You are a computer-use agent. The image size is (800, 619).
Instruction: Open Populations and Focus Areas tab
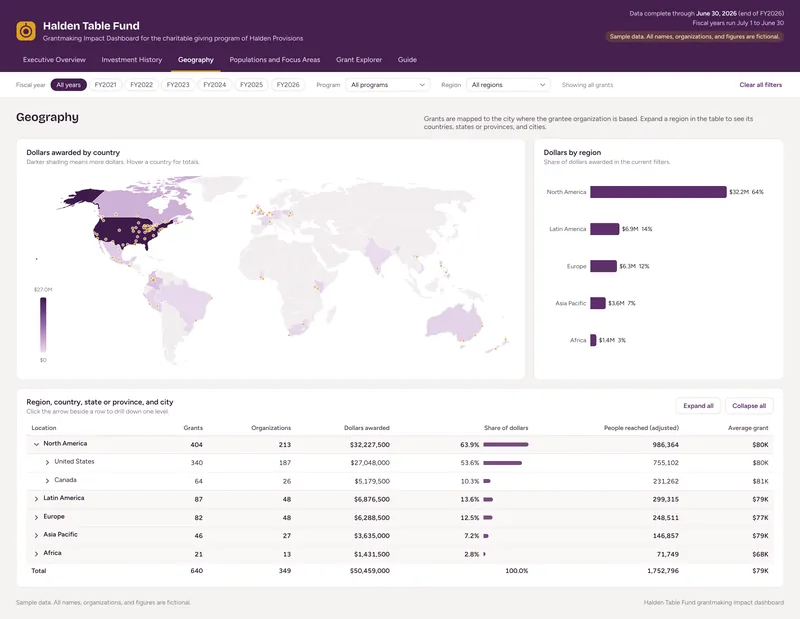(274, 60)
